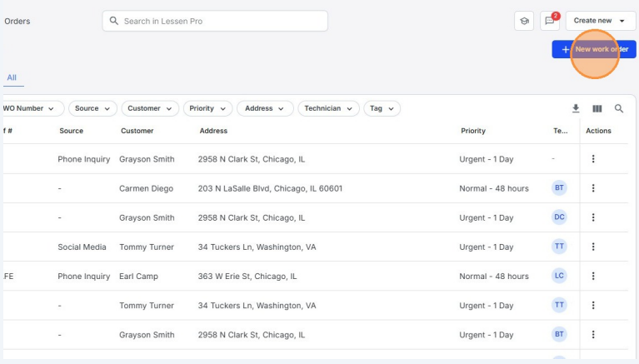
Task: Open the Source filter dropdown
Action: [x=92, y=108]
